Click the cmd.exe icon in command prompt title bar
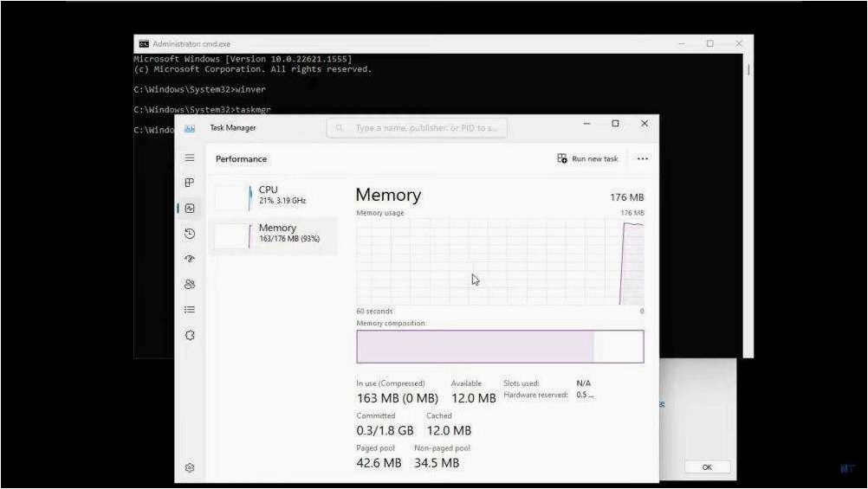 pyautogui.click(x=144, y=43)
